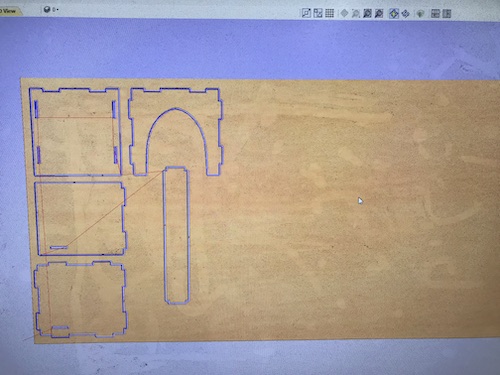Tile windows vertically with the last toolbar icon
The height and width of the screenshot is (375, 500).
(x=447, y=14)
